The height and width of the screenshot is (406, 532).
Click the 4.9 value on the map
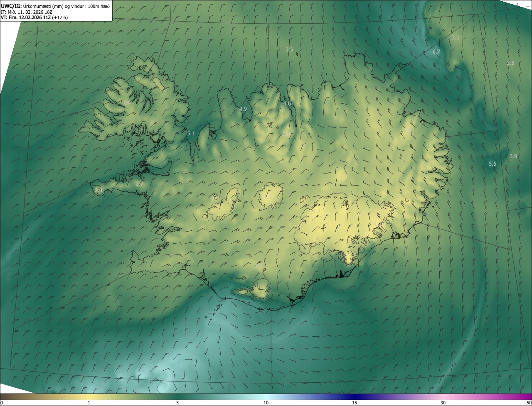tap(243, 109)
